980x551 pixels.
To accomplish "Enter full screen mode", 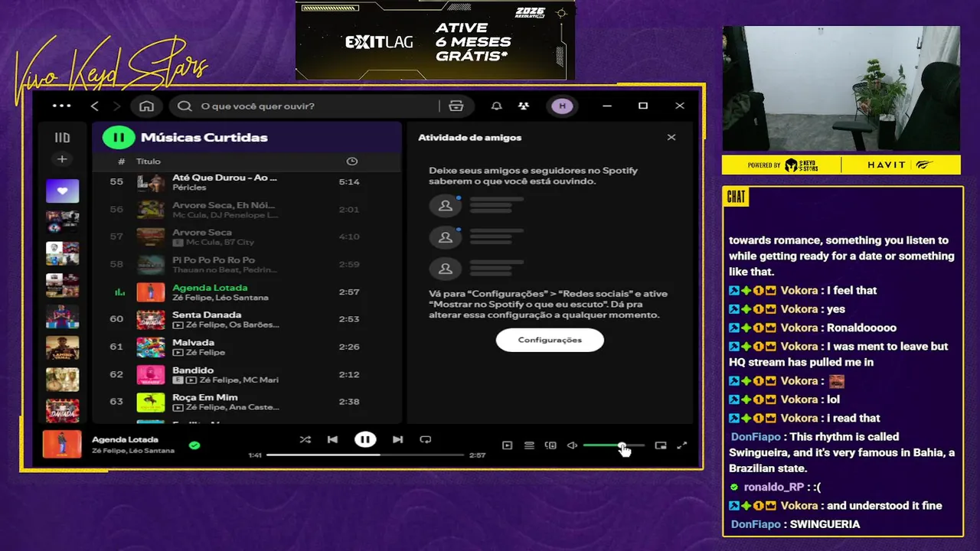I will (x=682, y=445).
